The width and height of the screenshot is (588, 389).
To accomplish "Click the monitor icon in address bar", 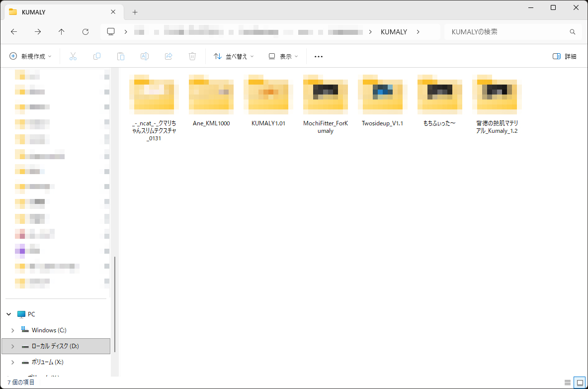I will pyautogui.click(x=111, y=32).
